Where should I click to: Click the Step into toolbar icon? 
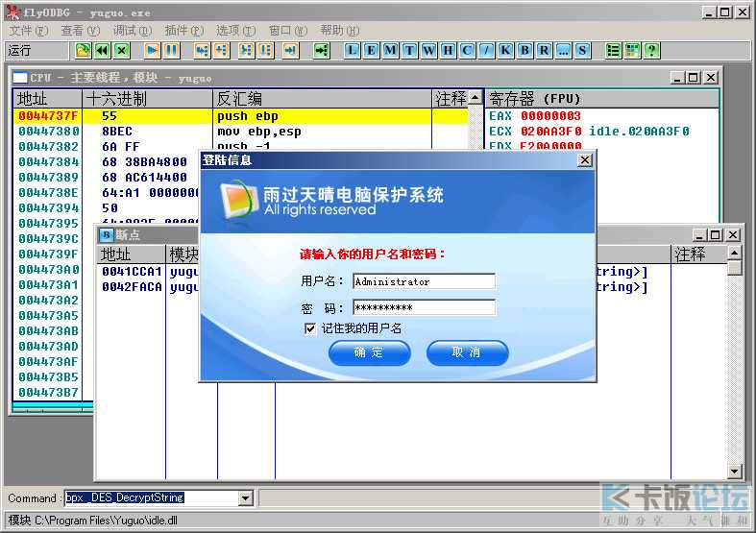(x=202, y=50)
